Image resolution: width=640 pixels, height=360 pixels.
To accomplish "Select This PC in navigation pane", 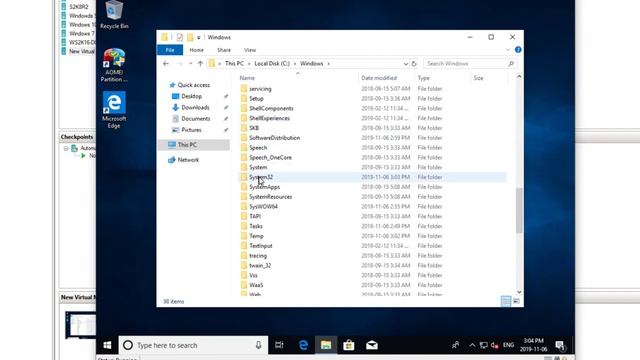I will [193, 145].
